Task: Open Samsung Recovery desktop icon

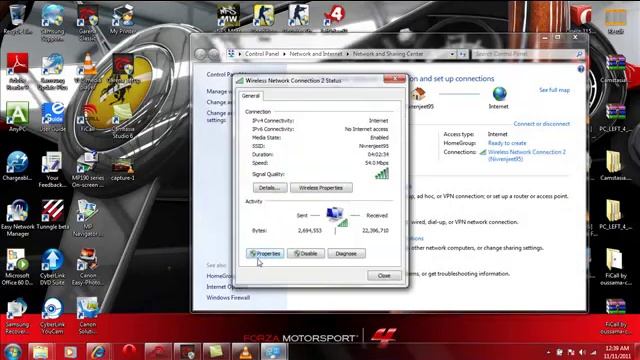Action: coord(17,316)
